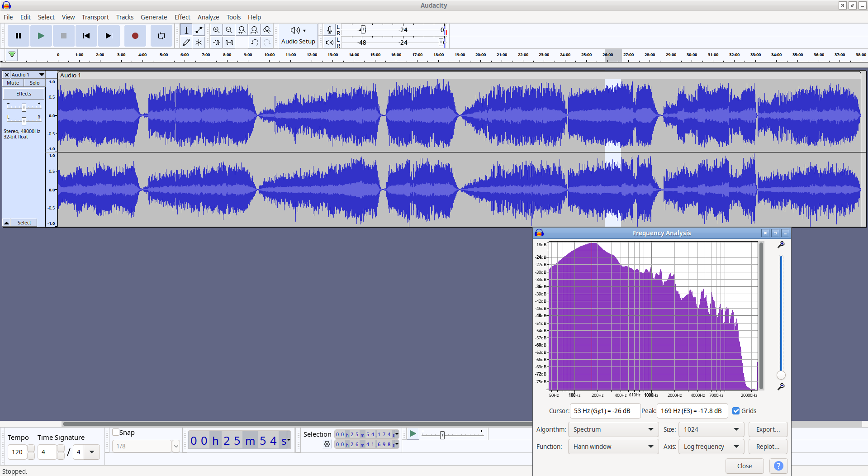Skip to start of the project
This screenshot has width=868, height=476.
[x=86, y=36]
